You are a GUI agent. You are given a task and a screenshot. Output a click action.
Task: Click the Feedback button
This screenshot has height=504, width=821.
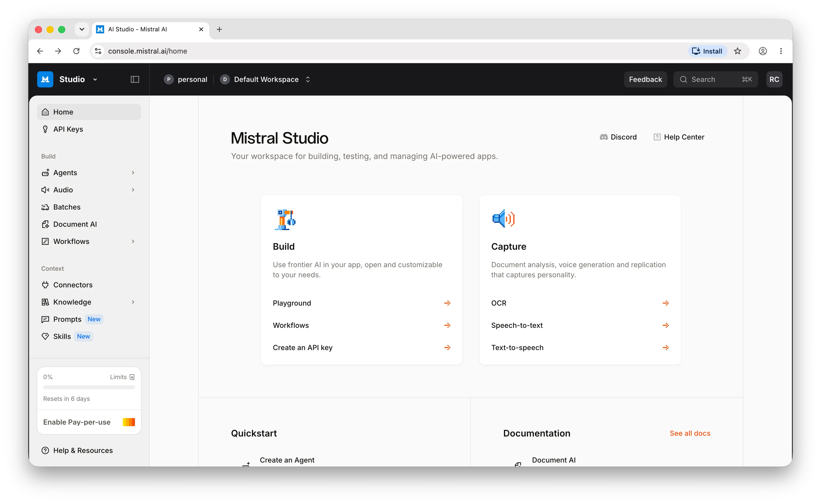[x=645, y=79]
